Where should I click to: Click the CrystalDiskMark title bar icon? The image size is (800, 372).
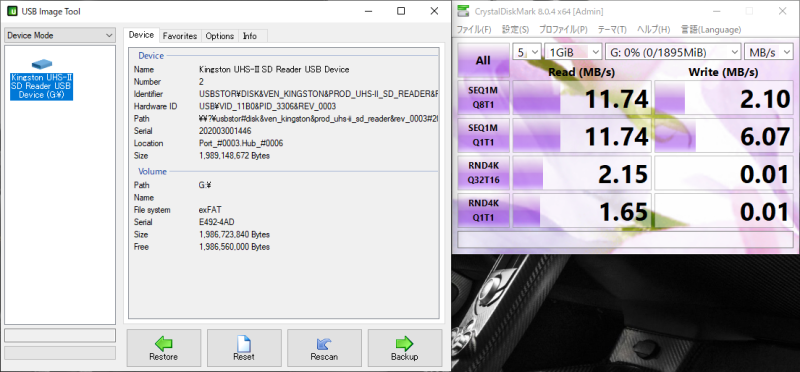pos(463,11)
